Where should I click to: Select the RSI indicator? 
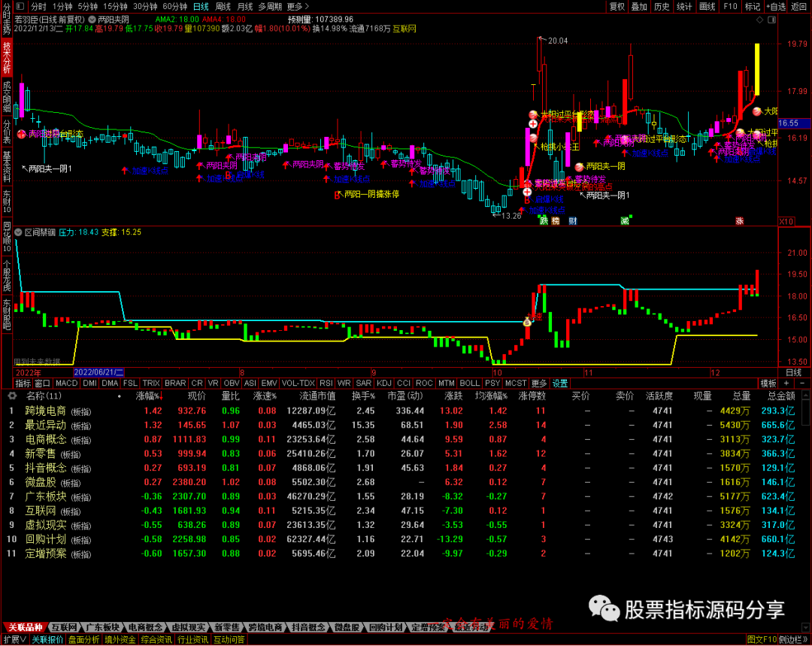coord(326,384)
